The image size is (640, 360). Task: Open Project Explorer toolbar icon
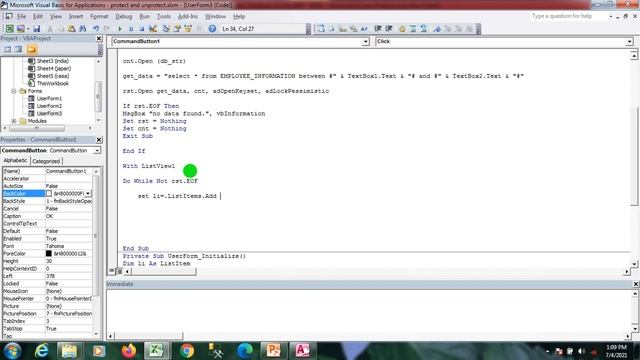coord(166,29)
